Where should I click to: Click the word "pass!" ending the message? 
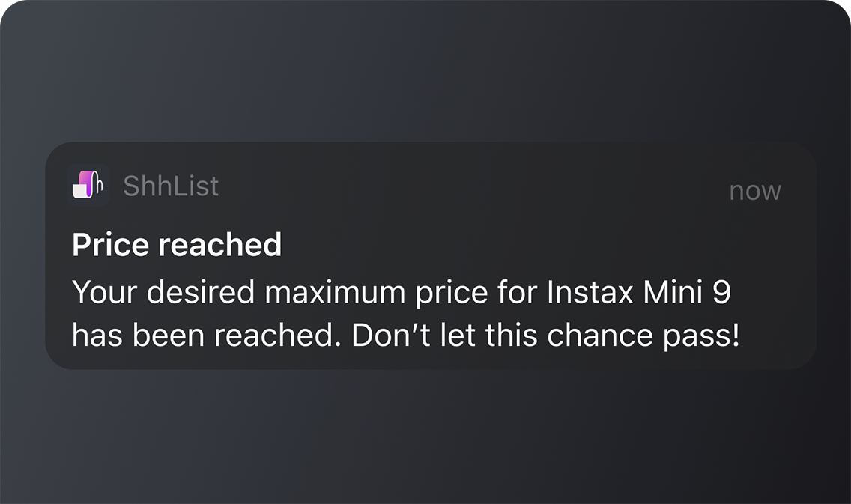[701, 337]
